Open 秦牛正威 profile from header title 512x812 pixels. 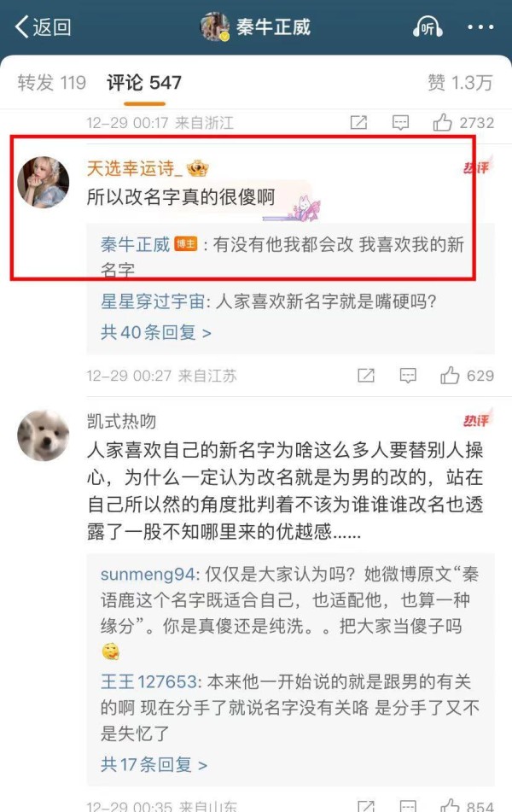pos(273,26)
